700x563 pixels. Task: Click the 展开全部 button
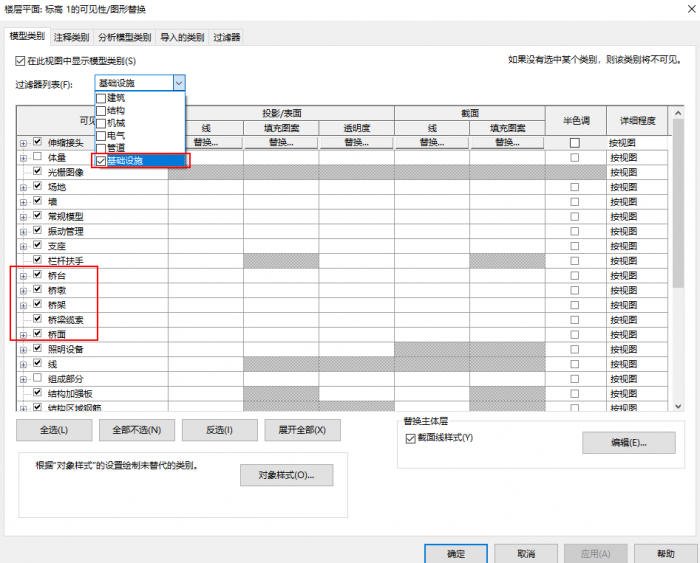coord(302,430)
